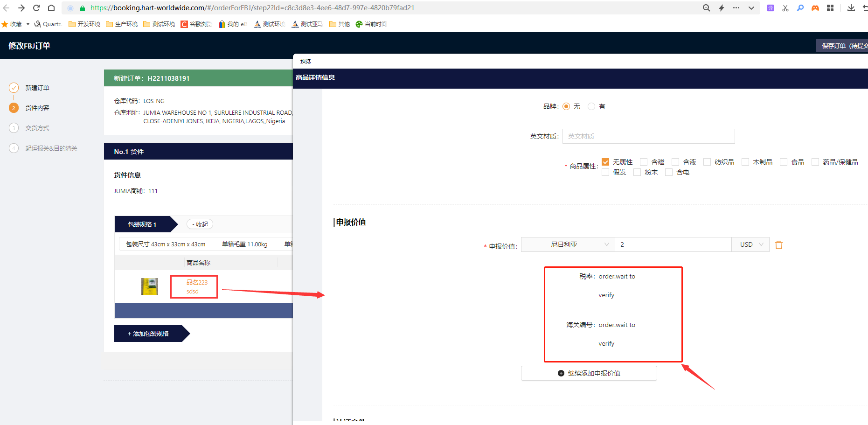Viewport: 868px width, 425px height.
Task: Click the 英文材质 input field
Action: click(648, 136)
